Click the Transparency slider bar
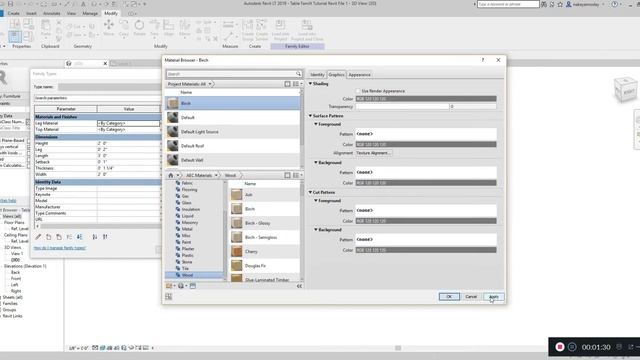 pos(402,107)
